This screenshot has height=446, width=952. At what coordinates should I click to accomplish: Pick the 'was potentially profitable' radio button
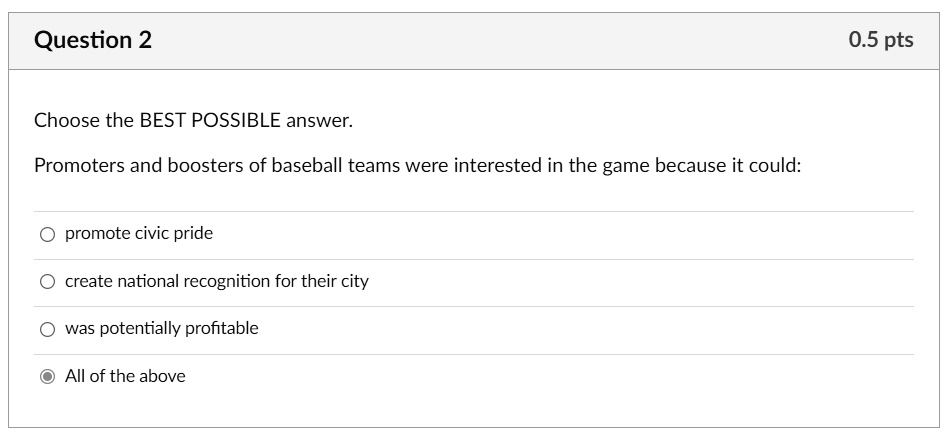pyautogui.click(x=47, y=329)
